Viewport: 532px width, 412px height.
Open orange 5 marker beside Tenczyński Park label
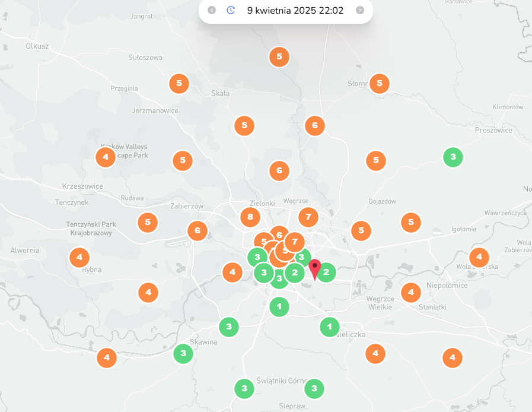click(x=148, y=223)
